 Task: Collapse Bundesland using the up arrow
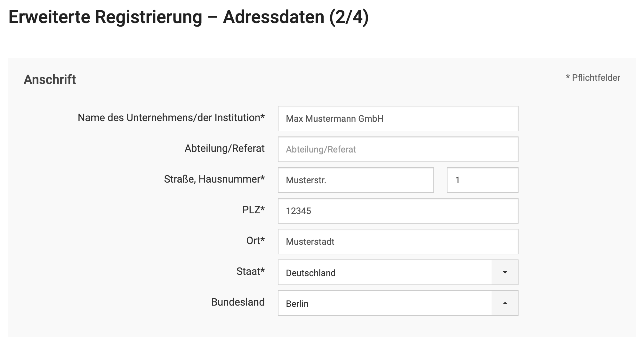point(505,303)
